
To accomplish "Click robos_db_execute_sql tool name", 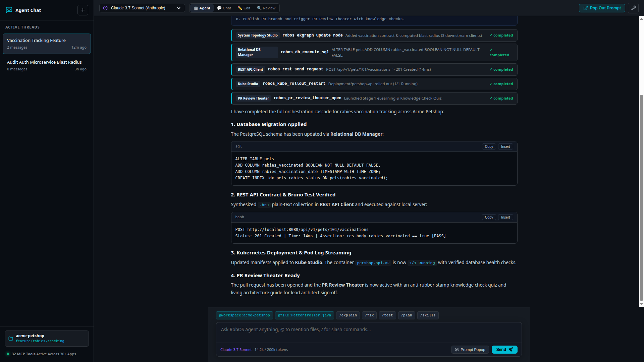I will pos(305,52).
